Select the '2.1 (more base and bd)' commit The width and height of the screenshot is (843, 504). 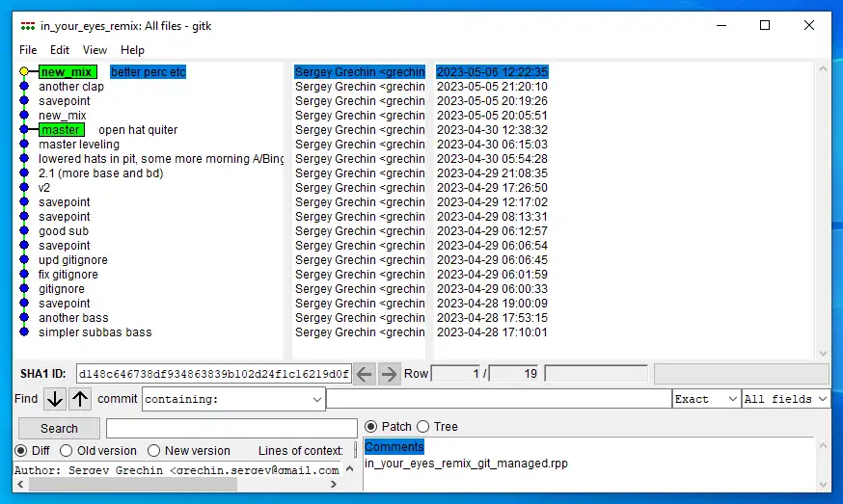100,173
